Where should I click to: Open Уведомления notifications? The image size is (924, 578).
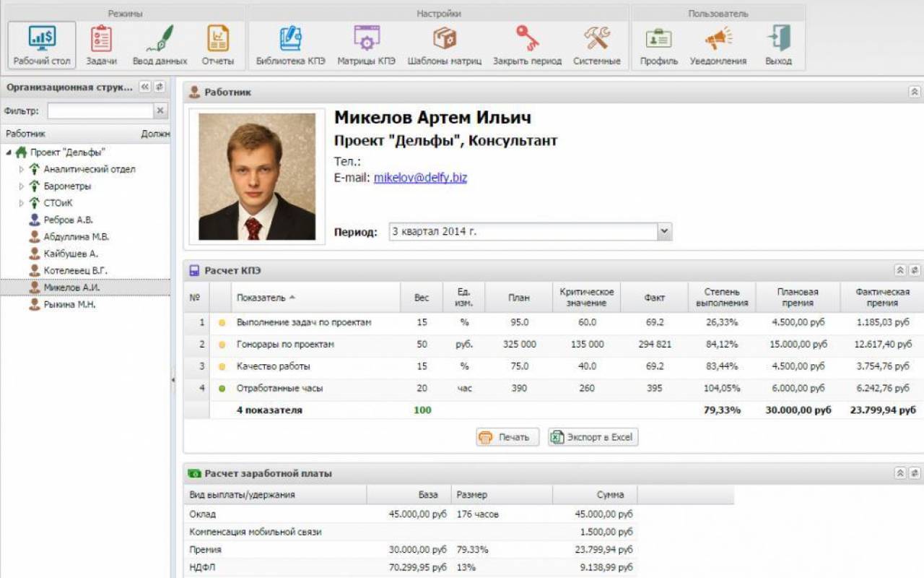point(718,45)
